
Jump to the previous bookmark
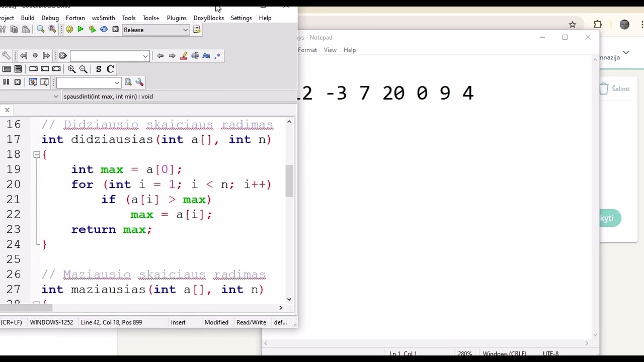[24, 56]
